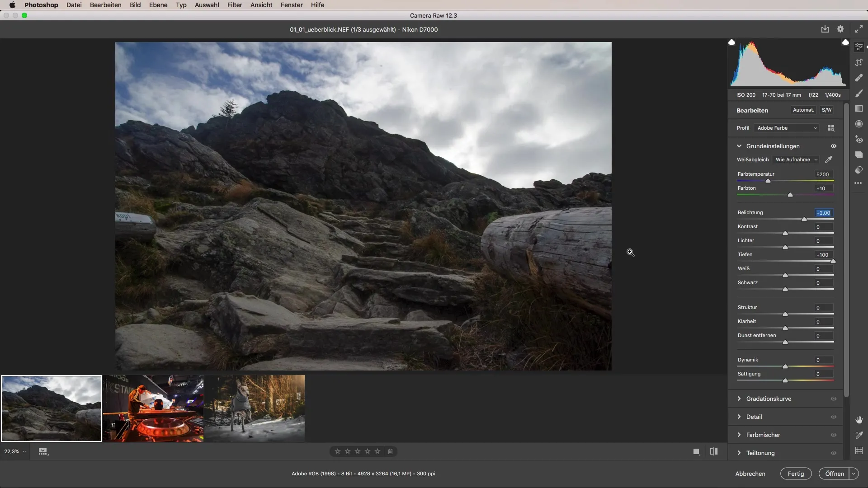The image size is (868, 488).
Task: Open the Bearbeiten menu
Action: (x=105, y=5)
